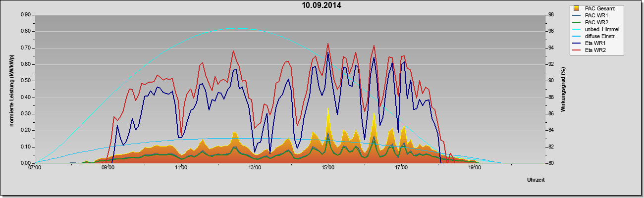Click the 11:00 time axis label
Image resolution: width=644 pixels, height=198 pixels.
point(181,168)
